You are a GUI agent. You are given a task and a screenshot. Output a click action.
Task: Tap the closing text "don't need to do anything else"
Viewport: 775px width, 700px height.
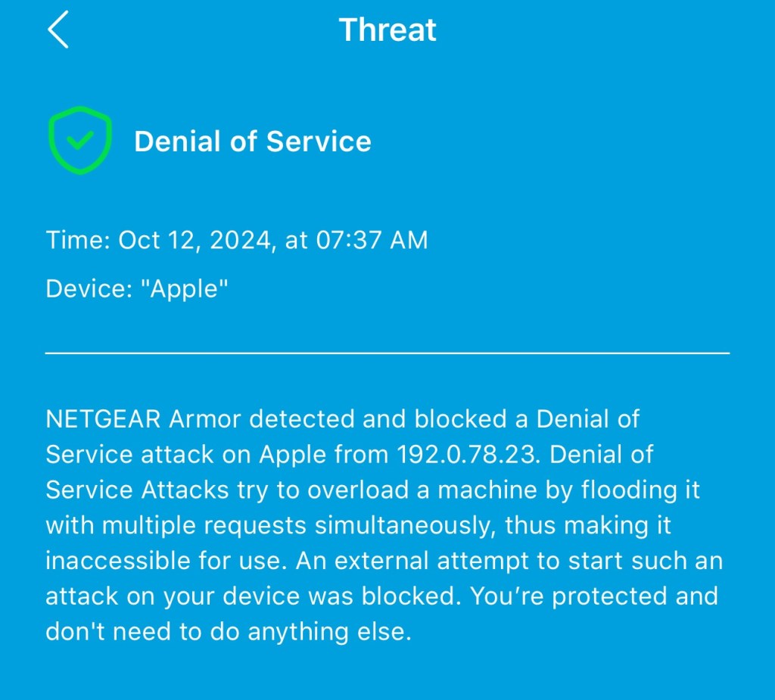point(226,632)
